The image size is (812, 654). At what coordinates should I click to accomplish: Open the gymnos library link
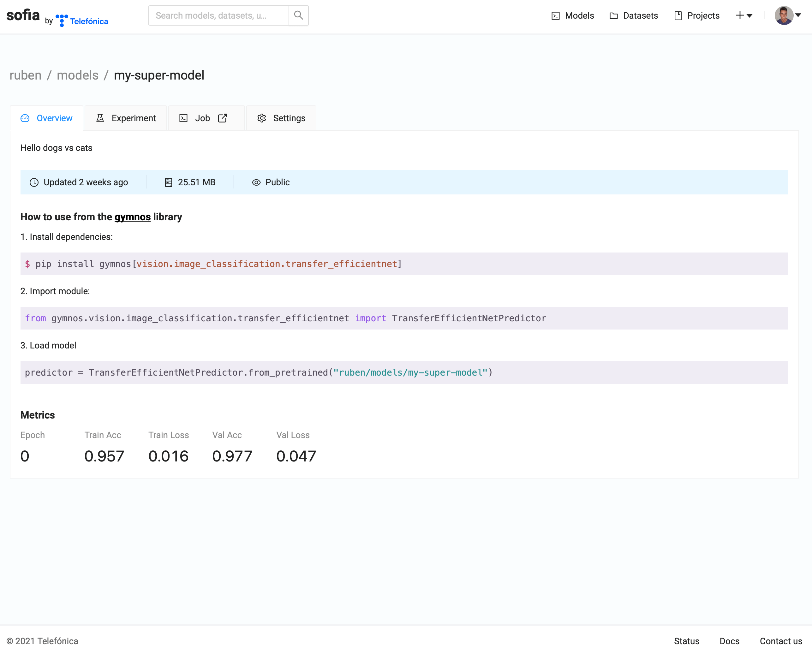point(132,217)
